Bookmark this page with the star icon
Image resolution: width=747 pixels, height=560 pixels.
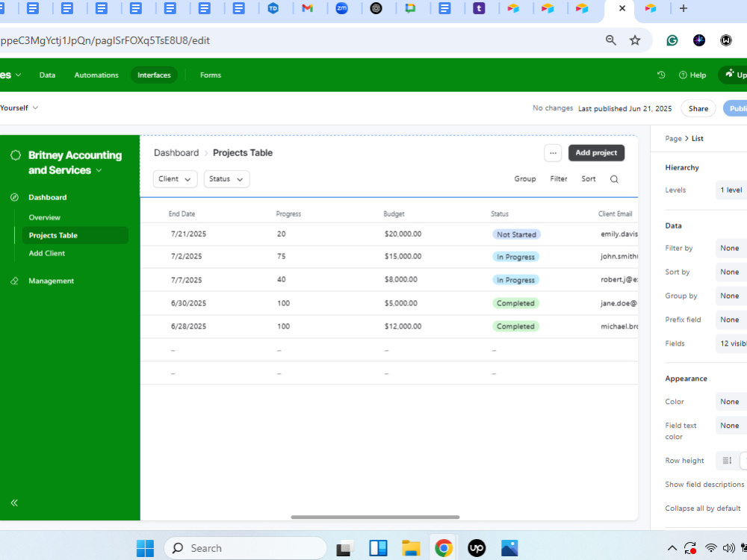pyautogui.click(x=634, y=40)
